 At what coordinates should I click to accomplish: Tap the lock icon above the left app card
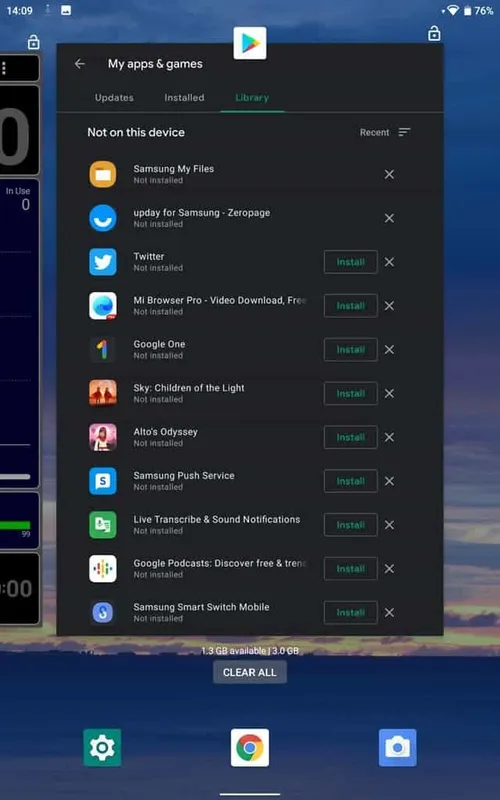pos(33,42)
